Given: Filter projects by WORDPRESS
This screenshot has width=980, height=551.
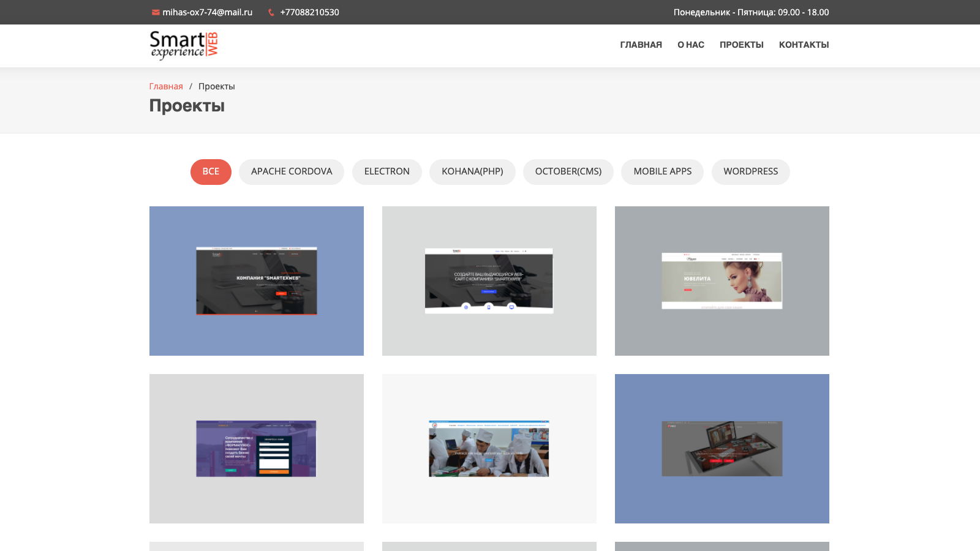Looking at the screenshot, I should tap(751, 171).
